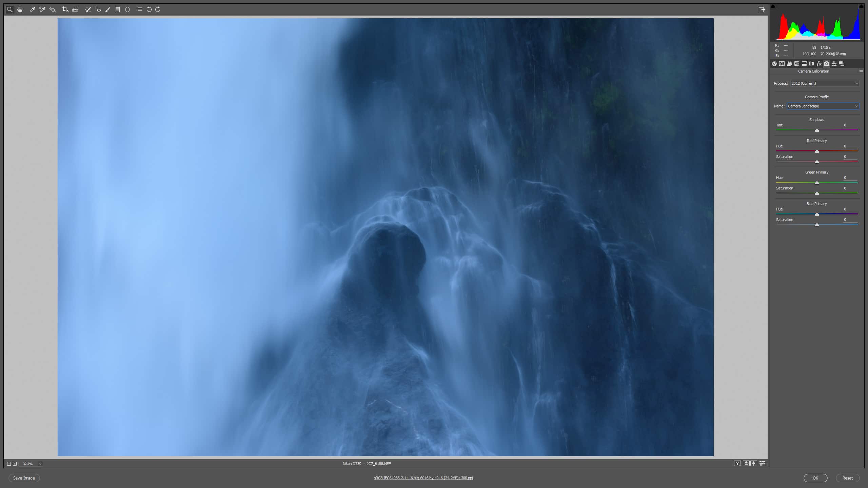Select the White Balance eyedropper tool
This screenshot has width=868, height=488.
coord(32,9)
